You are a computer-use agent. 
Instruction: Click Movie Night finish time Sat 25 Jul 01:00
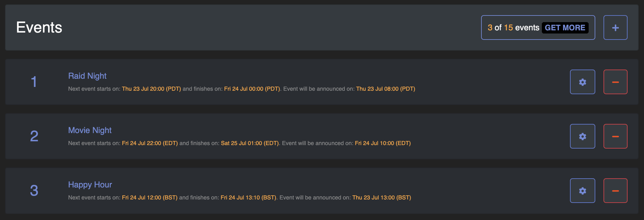pos(250,143)
